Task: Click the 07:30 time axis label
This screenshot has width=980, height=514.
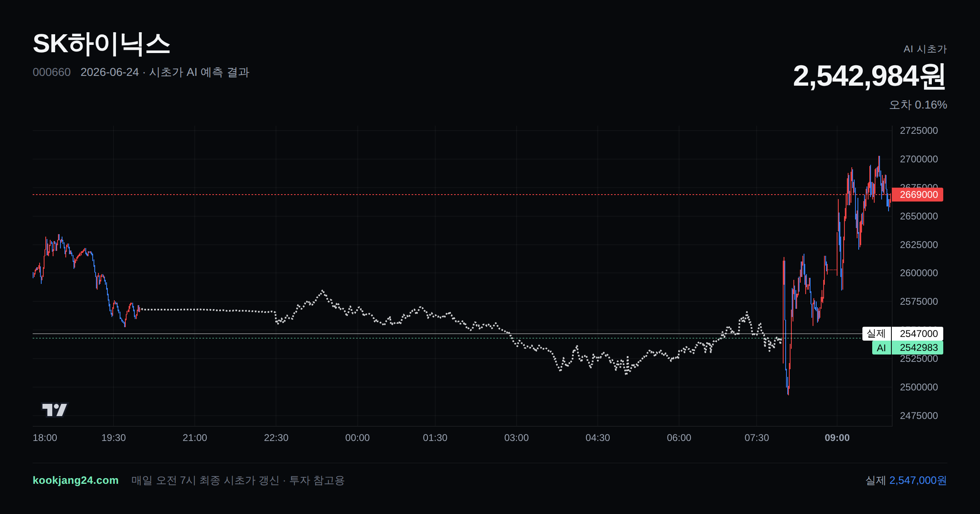Action: point(757,438)
